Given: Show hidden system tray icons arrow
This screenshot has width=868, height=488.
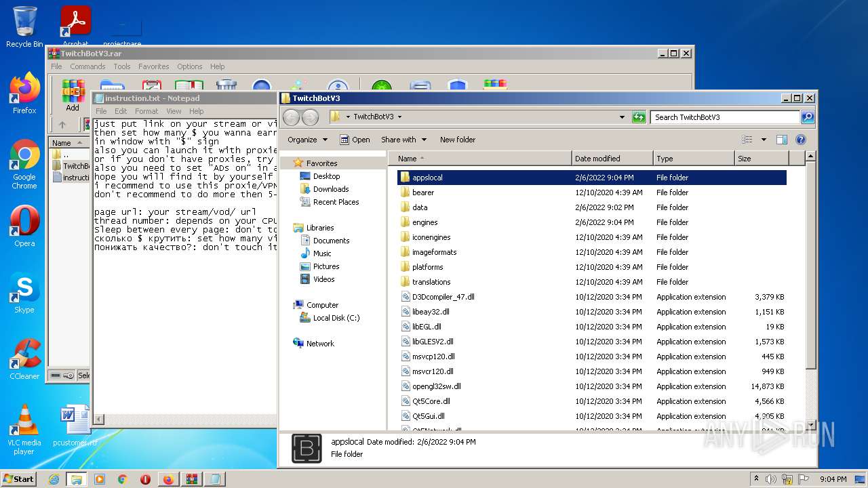Looking at the screenshot, I should pyautogui.click(x=756, y=479).
